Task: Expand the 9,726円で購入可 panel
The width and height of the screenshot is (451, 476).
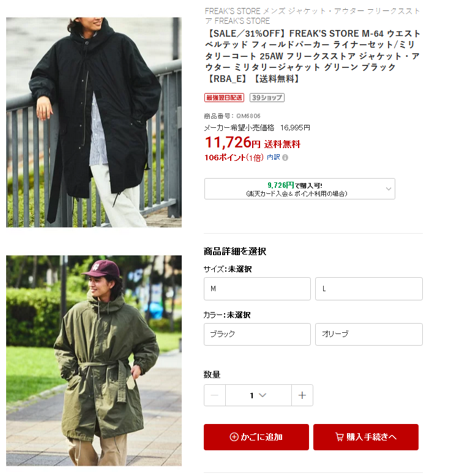Action: [x=299, y=189]
